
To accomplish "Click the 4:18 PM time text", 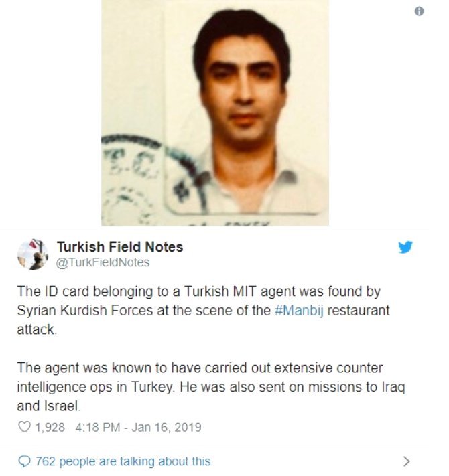I will click(x=98, y=427).
